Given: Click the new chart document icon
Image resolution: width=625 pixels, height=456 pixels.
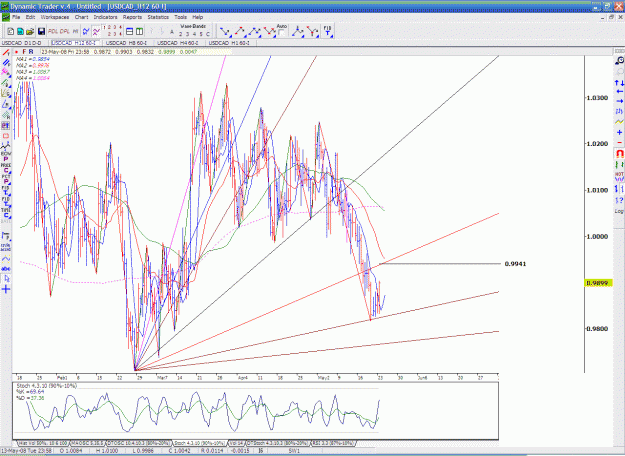Looking at the screenshot, I should (11, 31).
